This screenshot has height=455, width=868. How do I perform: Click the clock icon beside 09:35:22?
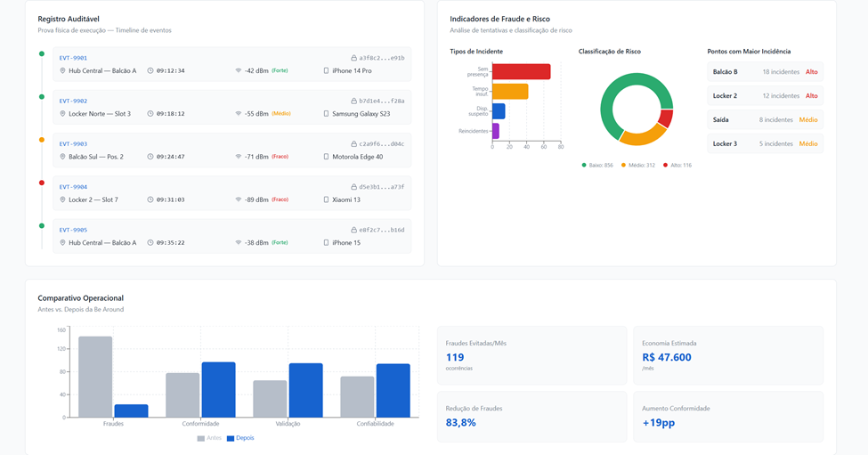tap(150, 242)
